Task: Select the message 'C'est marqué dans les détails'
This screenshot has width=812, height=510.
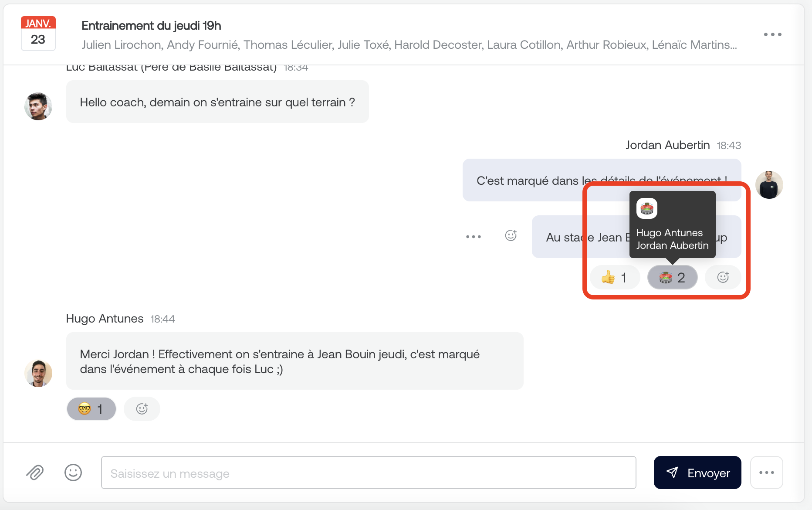Action: coord(602,180)
